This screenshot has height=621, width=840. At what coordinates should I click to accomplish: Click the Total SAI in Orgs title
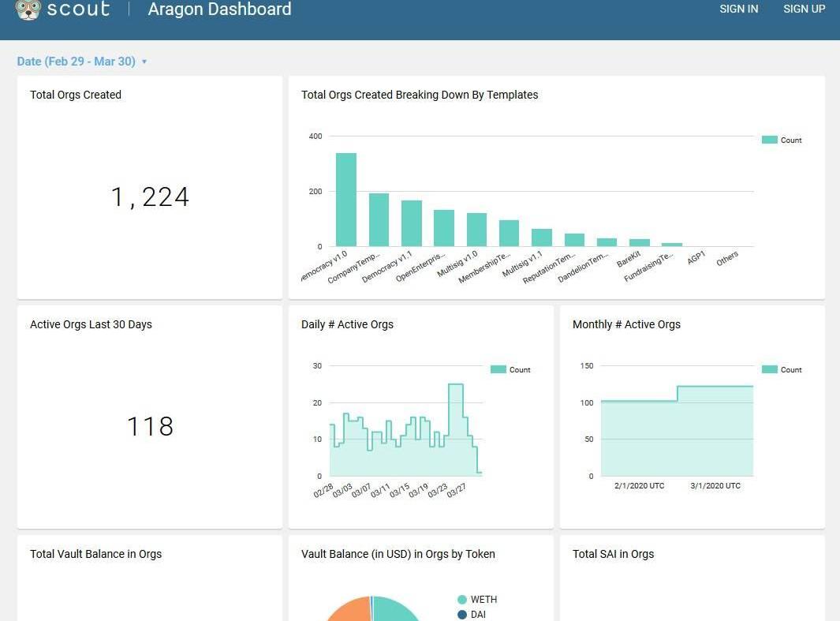[614, 555]
